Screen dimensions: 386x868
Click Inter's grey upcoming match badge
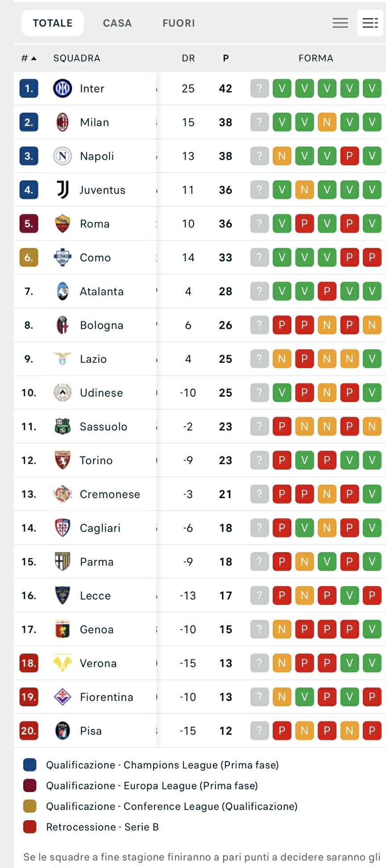point(259,88)
